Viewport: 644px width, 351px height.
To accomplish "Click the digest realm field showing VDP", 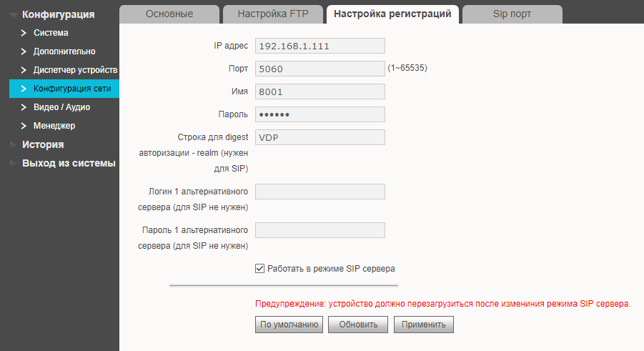I will coord(320,137).
